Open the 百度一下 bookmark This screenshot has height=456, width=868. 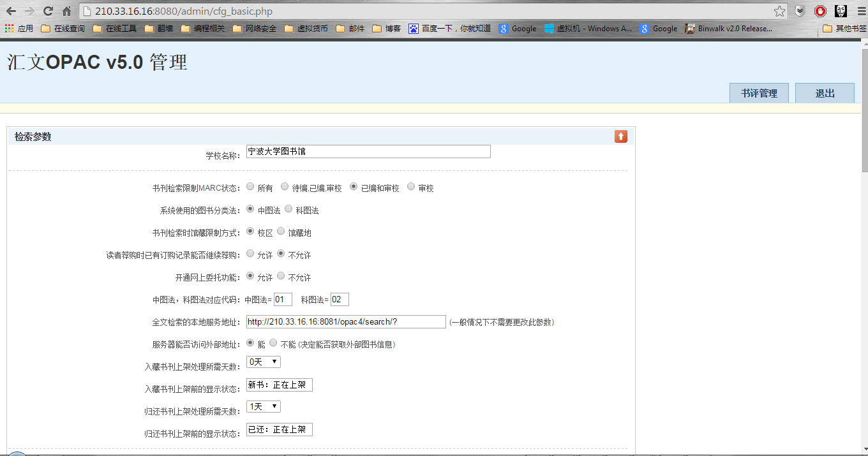[450, 29]
